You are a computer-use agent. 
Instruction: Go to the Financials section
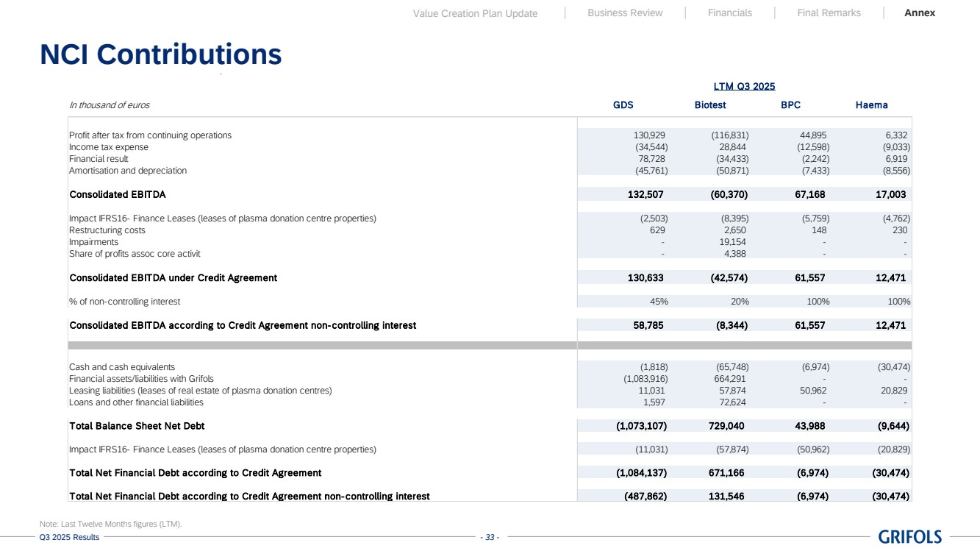[729, 13]
